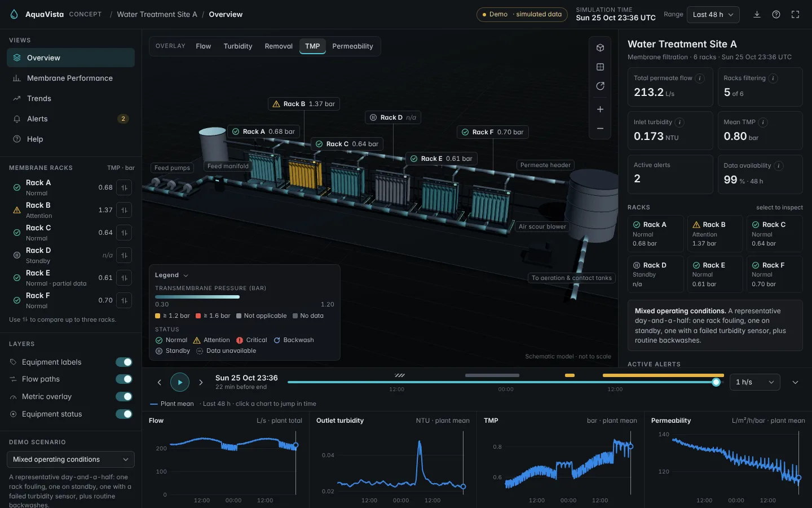Open the 1 h/s playback speed dropdown

pyautogui.click(x=754, y=382)
